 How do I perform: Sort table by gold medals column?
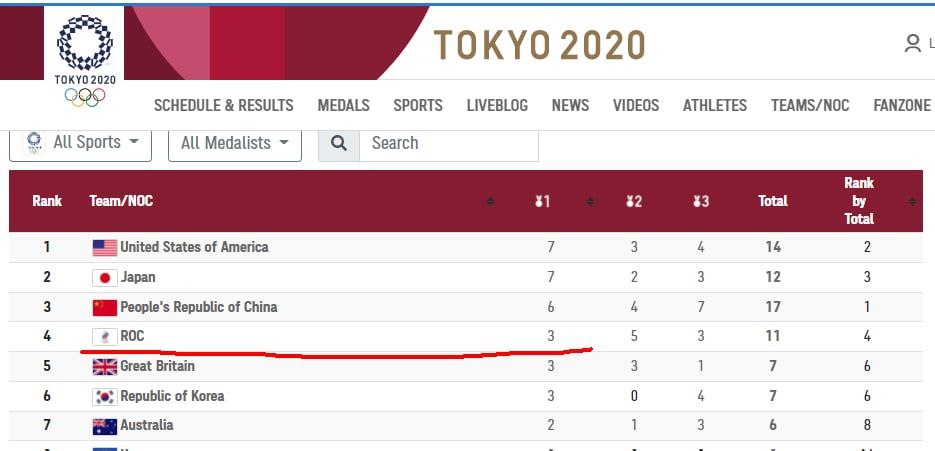point(542,202)
